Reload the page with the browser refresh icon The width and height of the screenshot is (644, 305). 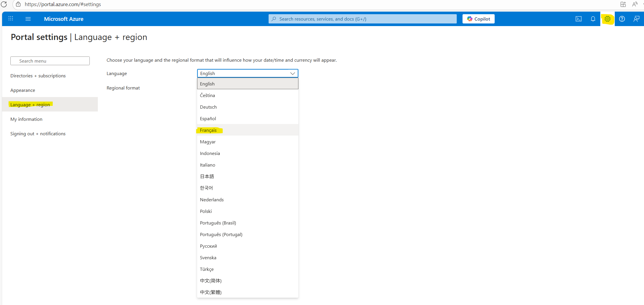click(x=4, y=4)
